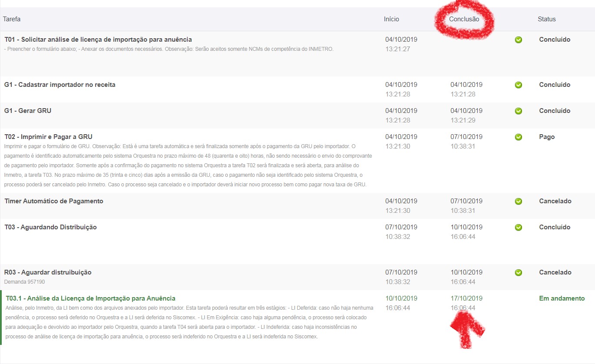Screen dimensions: 595x364
Task: Select the green check icon for G1 - Gerar GRU
Action: [518, 111]
